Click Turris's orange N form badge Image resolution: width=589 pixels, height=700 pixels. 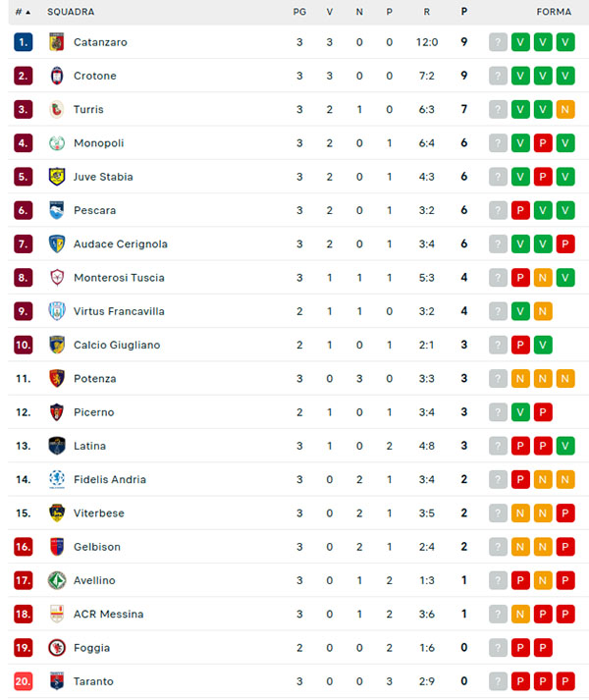click(565, 109)
